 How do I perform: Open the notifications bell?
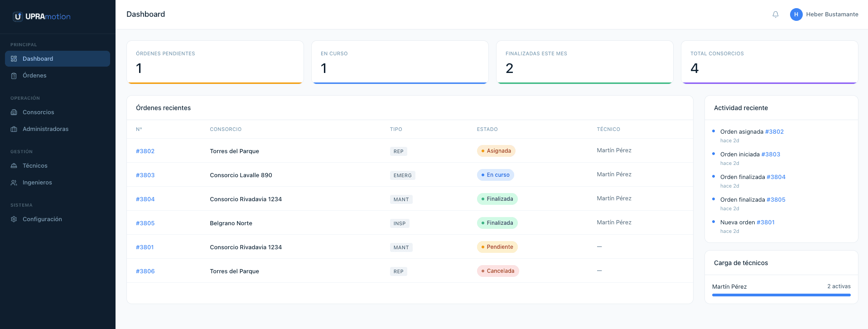point(776,15)
